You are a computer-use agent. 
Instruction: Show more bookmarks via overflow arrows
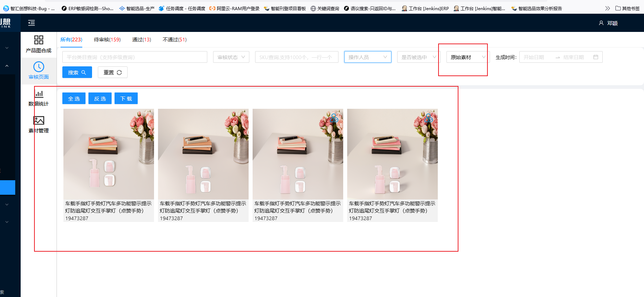coord(607,8)
